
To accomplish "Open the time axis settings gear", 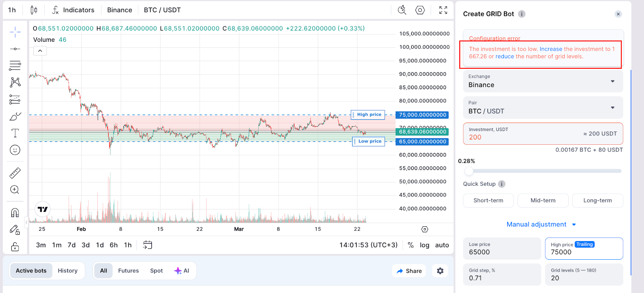I will tap(425, 229).
